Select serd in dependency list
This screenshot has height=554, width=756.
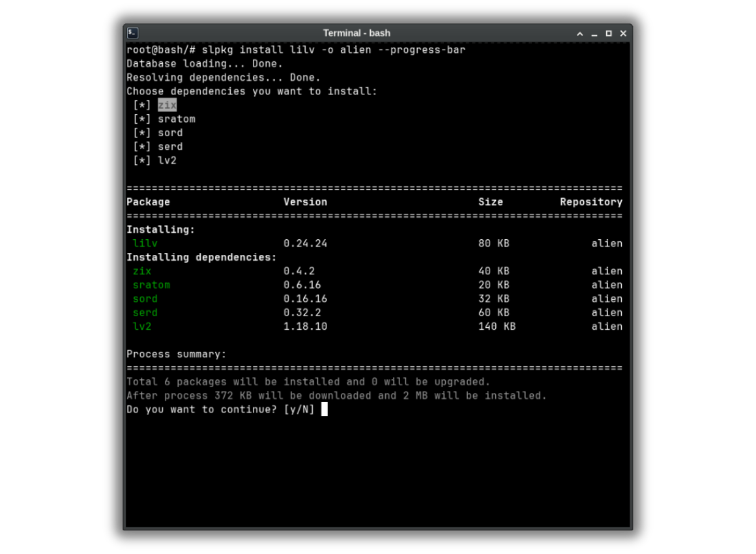point(170,147)
